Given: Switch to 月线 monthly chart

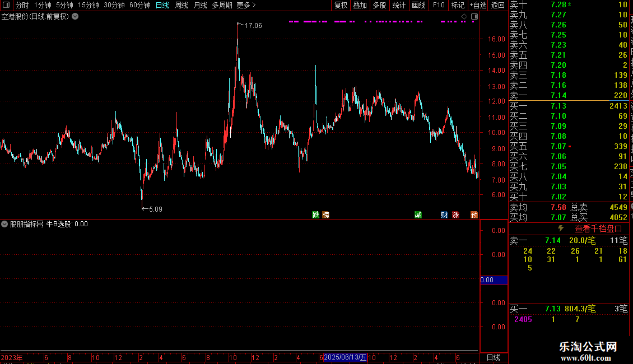Looking at the screenshot, I should click(200, 5).
